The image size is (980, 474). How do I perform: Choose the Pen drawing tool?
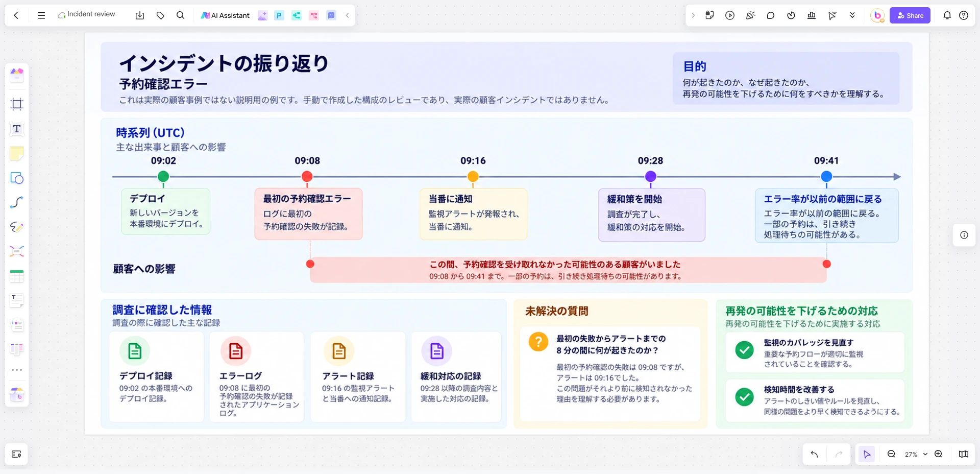point(17,227)
